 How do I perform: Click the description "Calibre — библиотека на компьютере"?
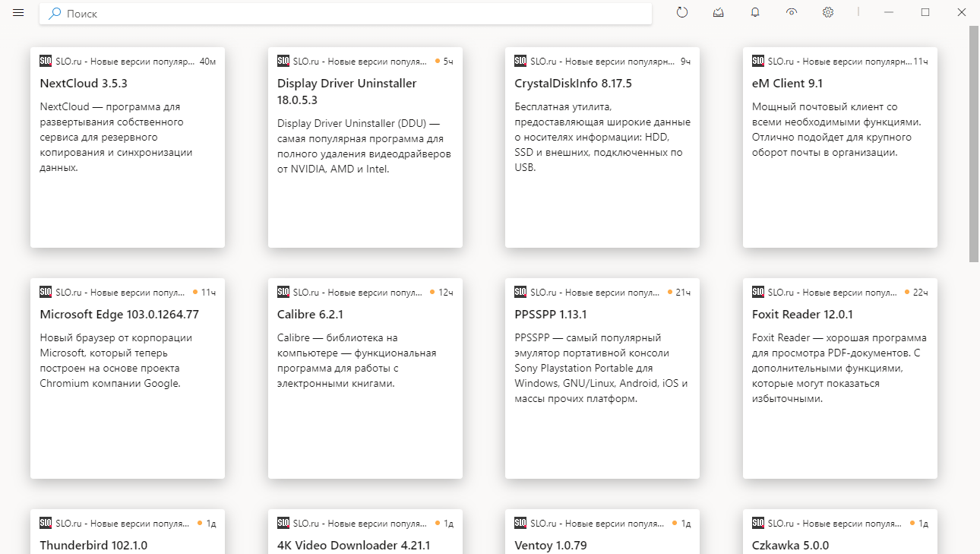point(357,360)
